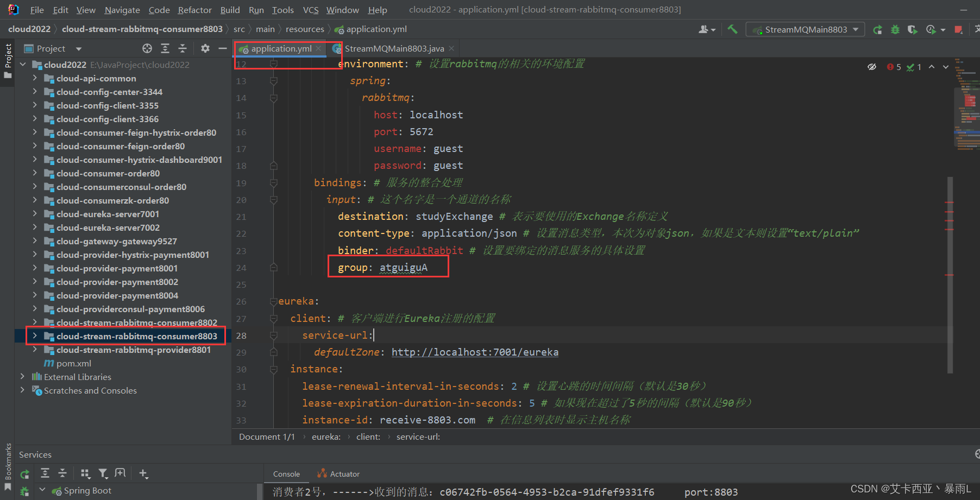Select cloud-stream-rabbitmq-provider8801 in project tree
This screenshot has width=980, height=500.
pyautogui.click(x=133, y=350)
